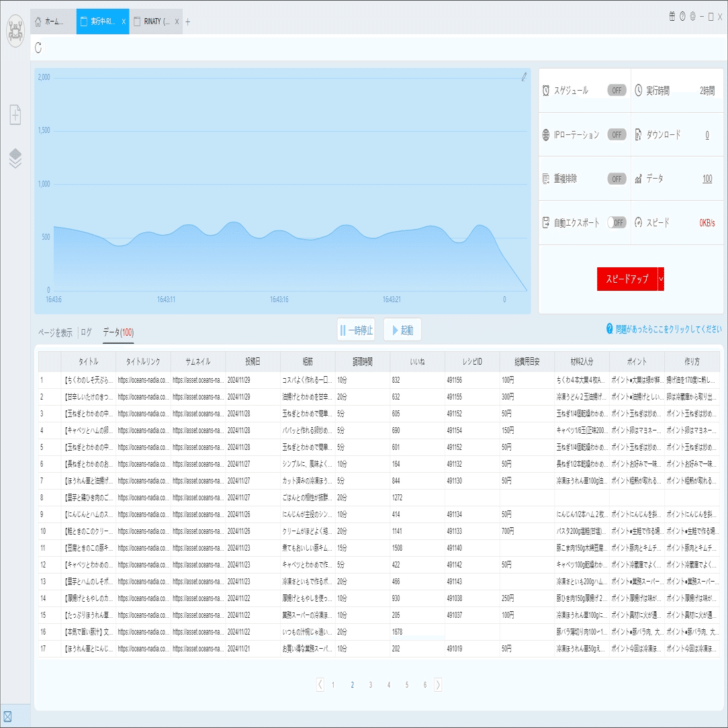Switch to the 実行中 task tab
This screenshot has width=728, height=728.
(x=103, y=21)
